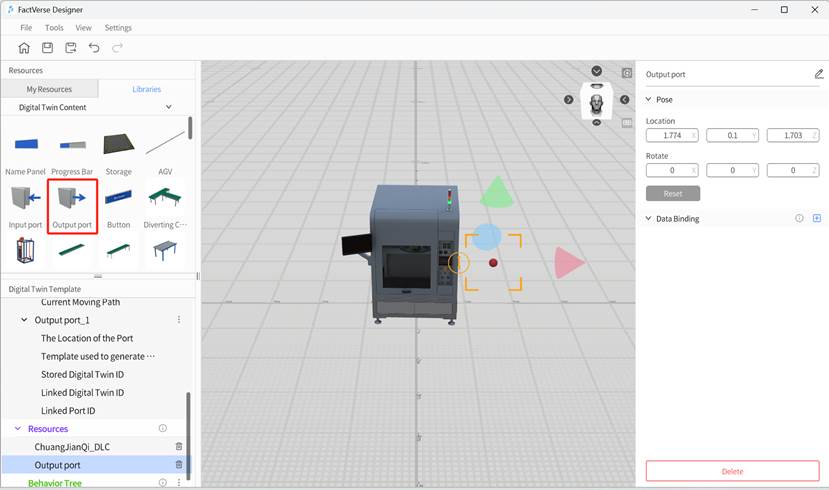Edit Rotate X value field
The height and width of the screenshot is (490, 829).
point(672,170)
